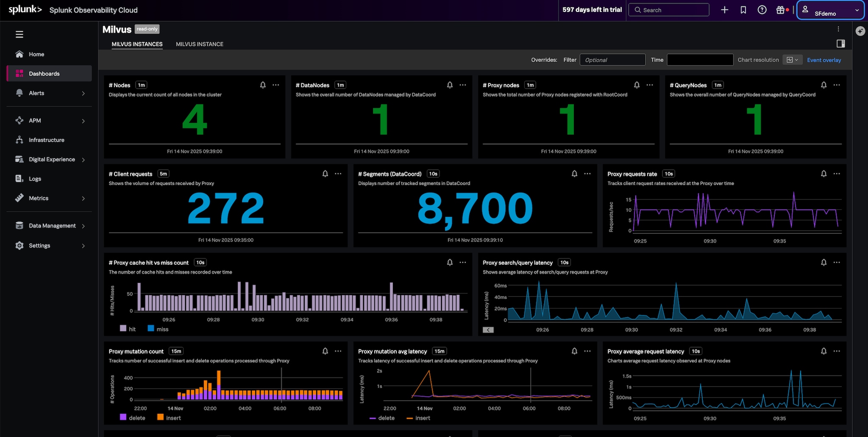Open the SFdemo account dropdown
This screenshot has height=437, width=868.
830,10
